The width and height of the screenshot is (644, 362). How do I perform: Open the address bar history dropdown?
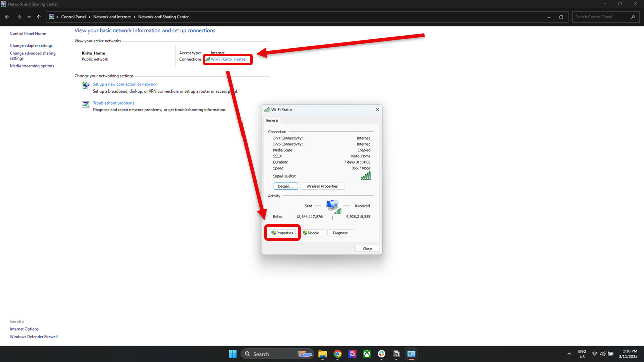[x=549, y=17]
